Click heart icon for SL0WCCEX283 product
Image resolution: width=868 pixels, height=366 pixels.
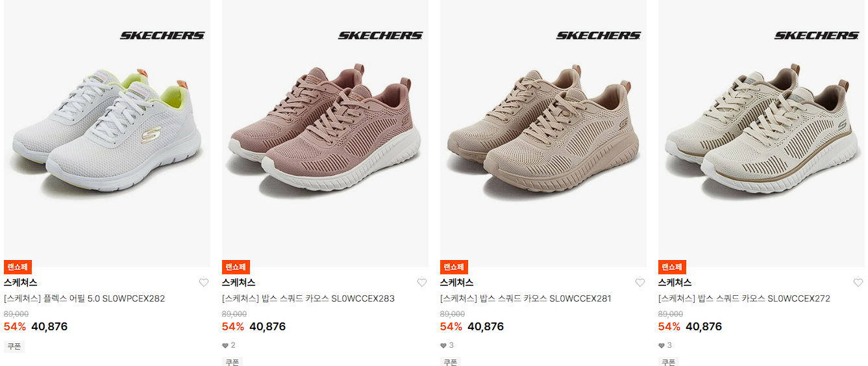[422, 283]
